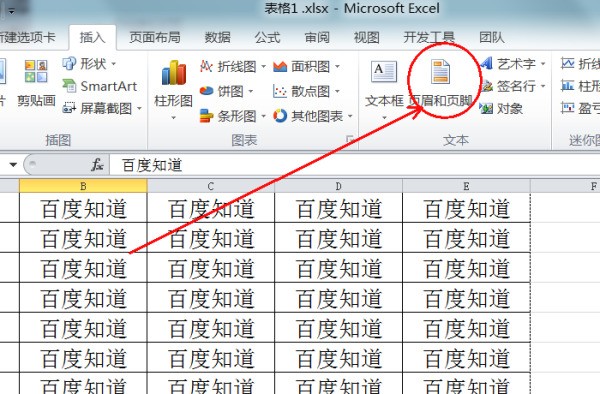Expand the WordArt dropdown arrow
This screenshot has height=394, width=600.
point(543,64)
